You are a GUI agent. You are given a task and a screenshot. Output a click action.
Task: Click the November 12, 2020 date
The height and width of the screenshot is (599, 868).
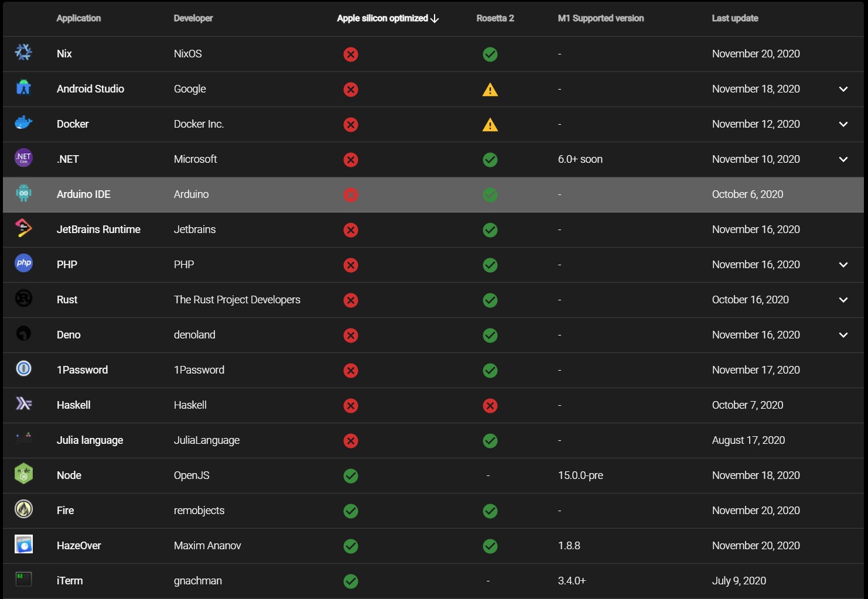tap(756, 124)
